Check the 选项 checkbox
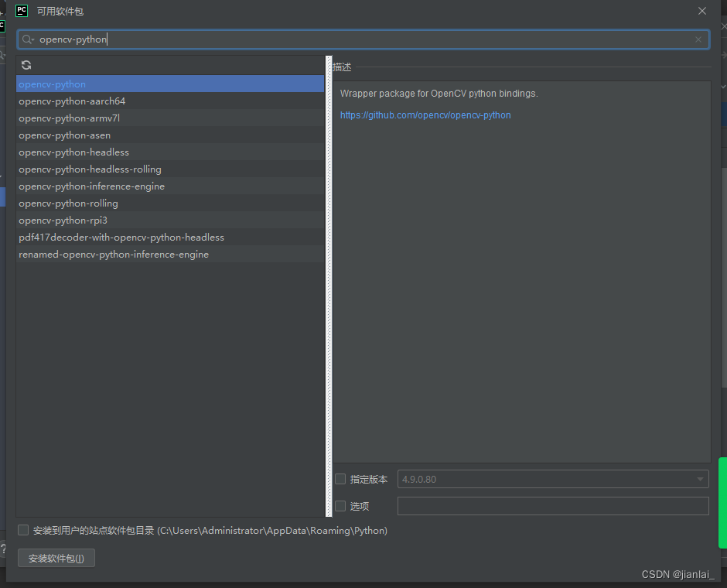 340,505
